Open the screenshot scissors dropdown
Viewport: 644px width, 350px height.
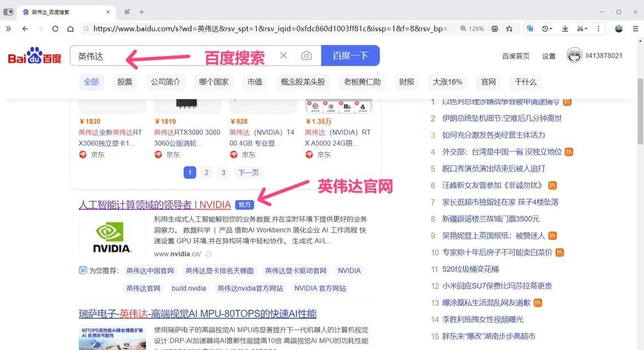582,29
